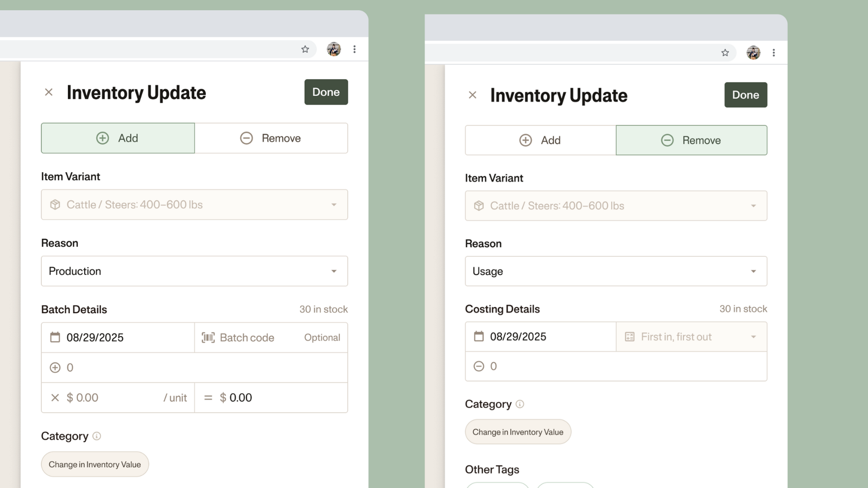Click Category info icon in left panel

tap(97, 436)
